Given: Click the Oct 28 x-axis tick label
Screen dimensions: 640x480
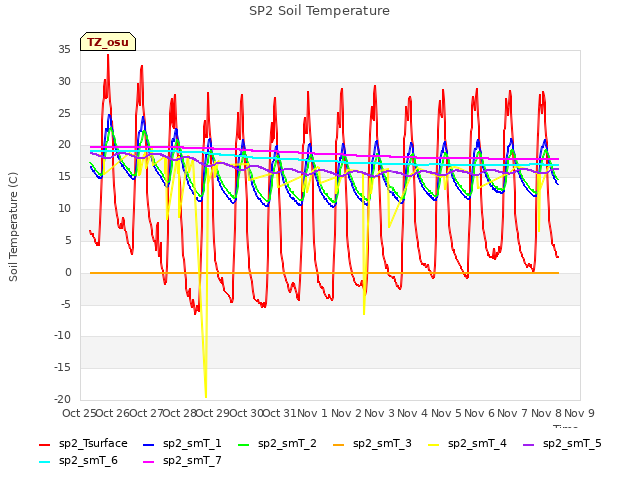Looking at the screenshot, I should 180,413.
